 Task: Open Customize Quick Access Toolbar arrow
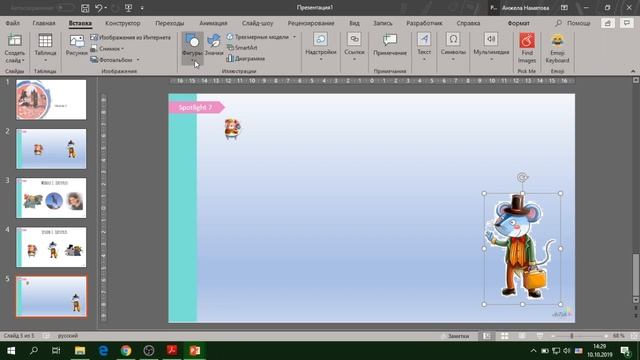[x=142, y=8]
